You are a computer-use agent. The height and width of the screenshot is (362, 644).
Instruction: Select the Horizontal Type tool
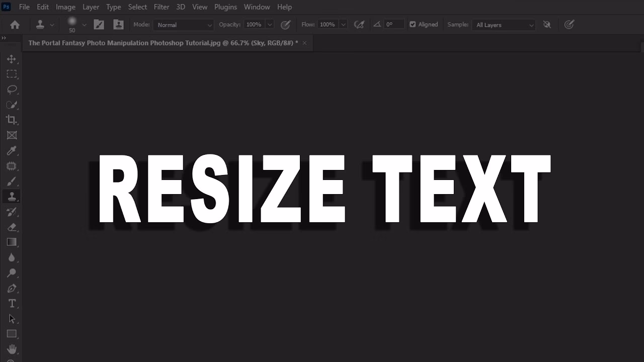pyautogui.click(x=12, y=303)
